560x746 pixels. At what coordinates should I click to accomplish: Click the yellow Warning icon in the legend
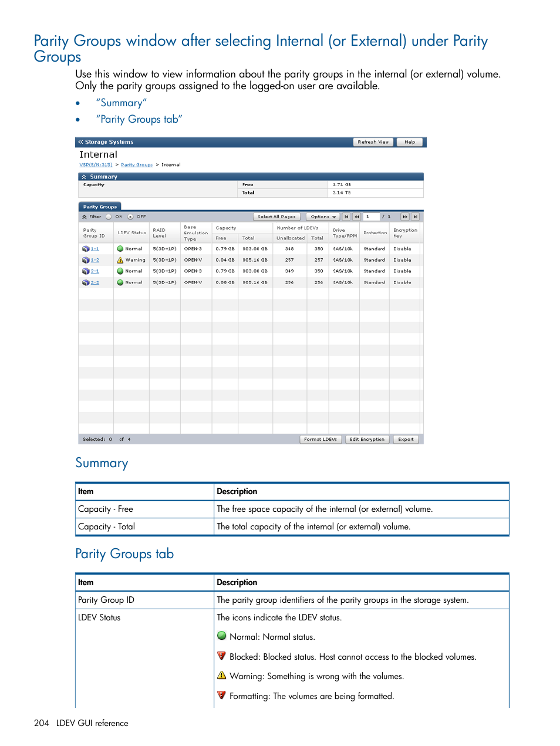tap(222, 675)
